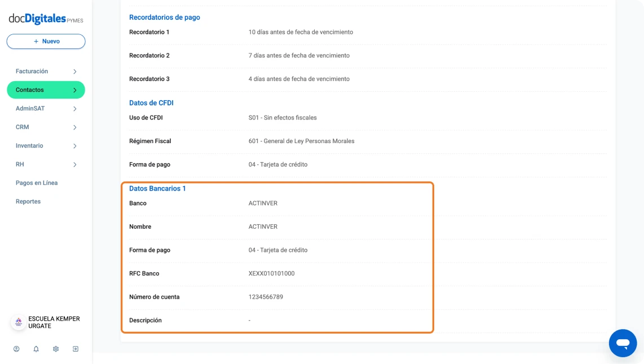Click the Régimen Fiscal label
The width and height of the screenshot is (644, 364).
150,141
